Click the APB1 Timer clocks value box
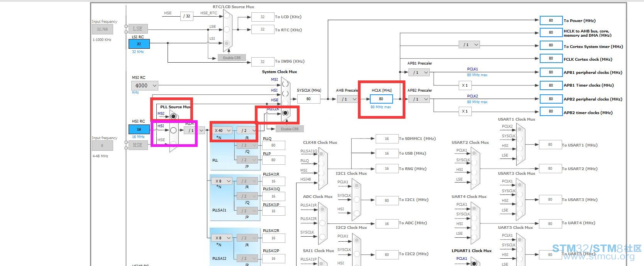This screenshot has width=644, height=266. click(x=551, y=85)
